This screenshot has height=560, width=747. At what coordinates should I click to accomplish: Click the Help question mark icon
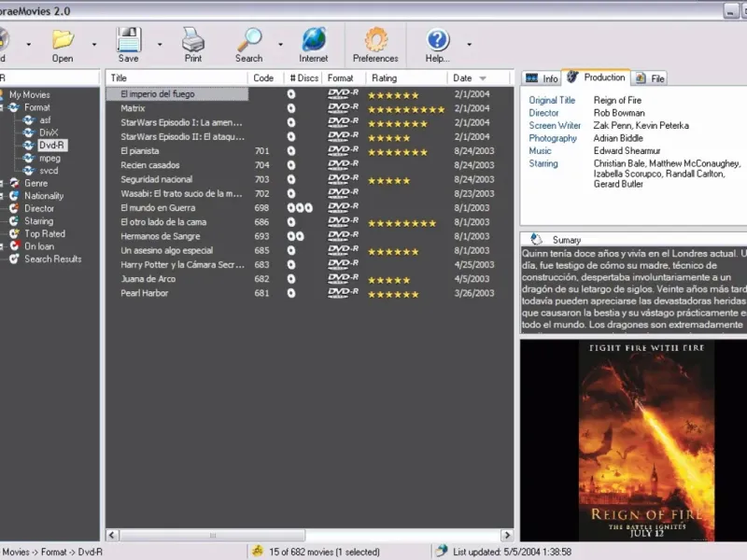tap(437, 39)
